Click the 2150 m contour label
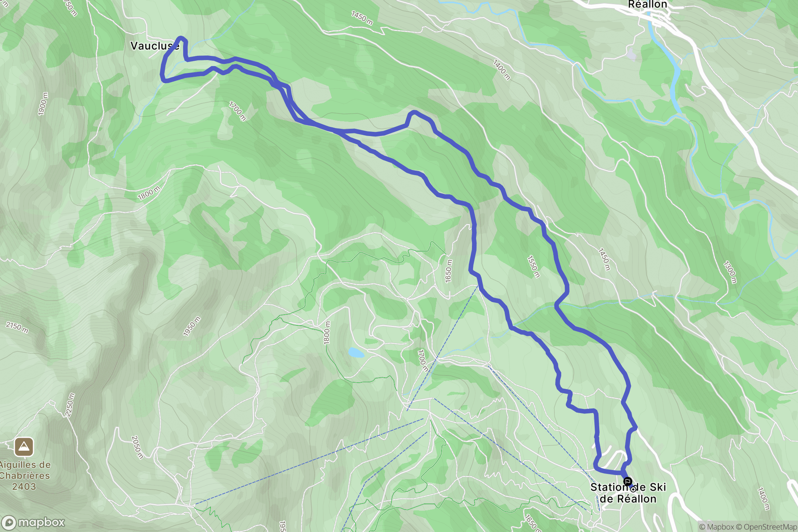Screen dimensions: 798x532 (x=17, y=327)
